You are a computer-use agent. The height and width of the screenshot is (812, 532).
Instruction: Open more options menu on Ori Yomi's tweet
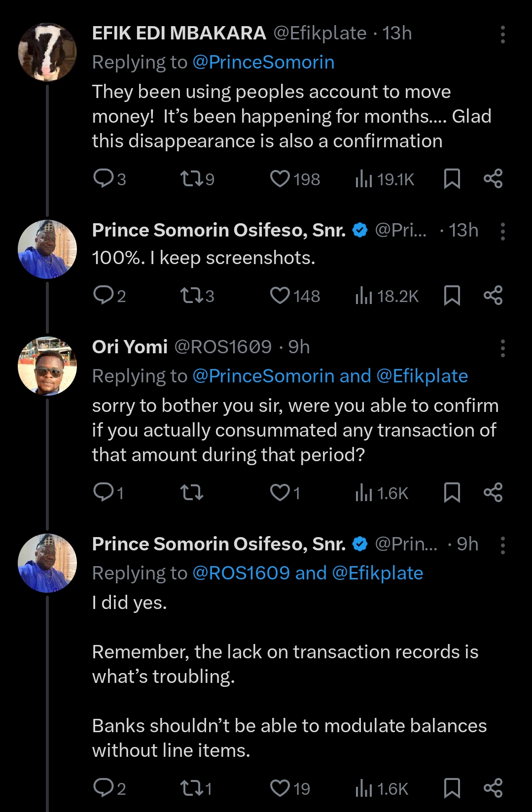502,348
